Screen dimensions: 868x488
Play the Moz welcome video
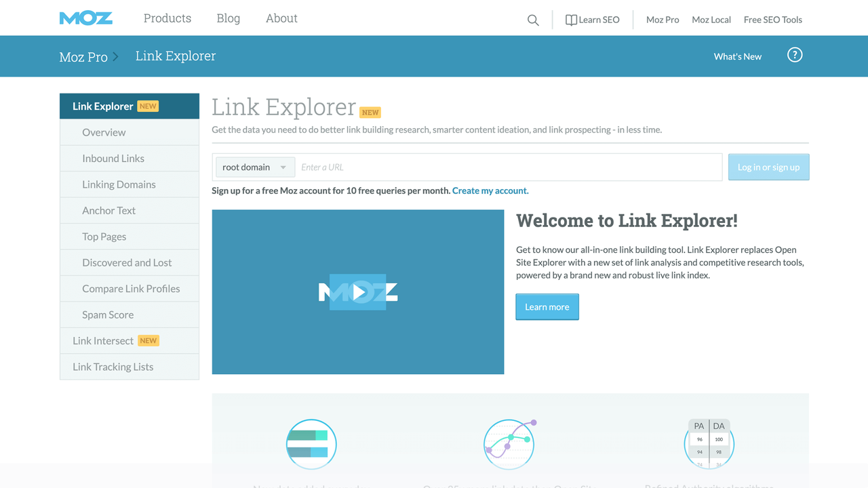358,292
